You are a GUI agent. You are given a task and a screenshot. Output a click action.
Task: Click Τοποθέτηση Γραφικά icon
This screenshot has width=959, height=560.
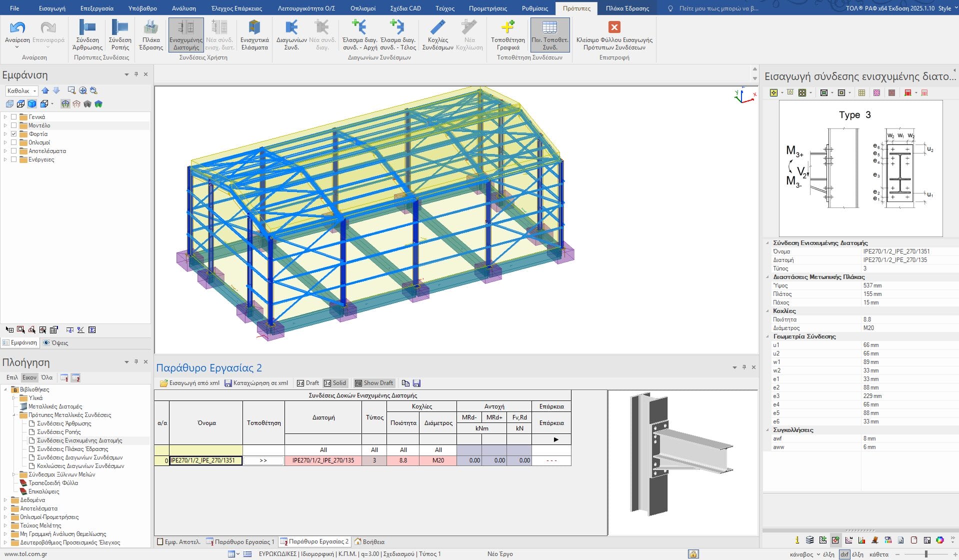click(x=507, y=35)
